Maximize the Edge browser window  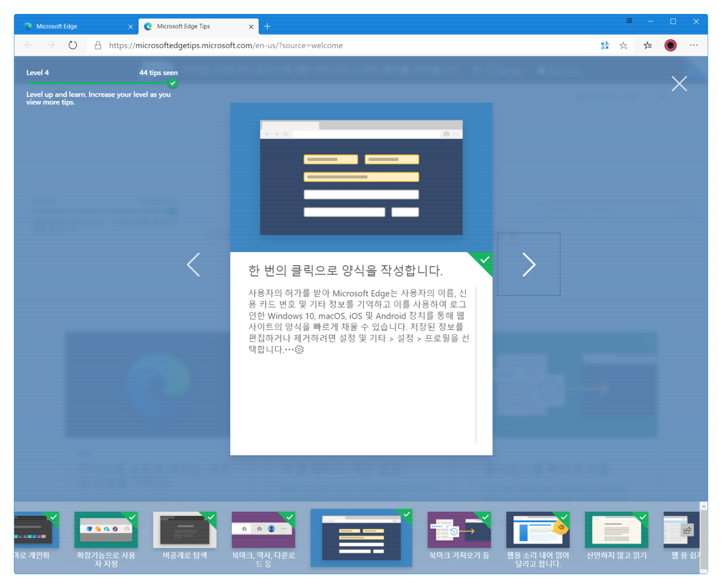(x=673, y=21)
